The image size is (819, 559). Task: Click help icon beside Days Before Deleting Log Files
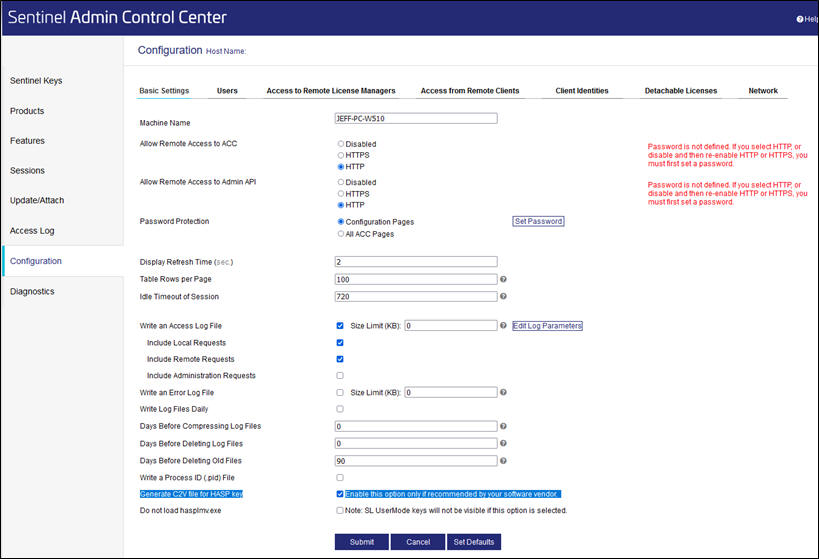point(503,443)
